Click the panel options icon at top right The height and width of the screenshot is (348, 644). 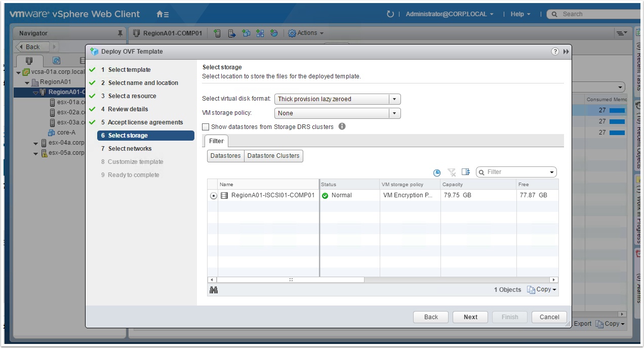coord(621,33)
